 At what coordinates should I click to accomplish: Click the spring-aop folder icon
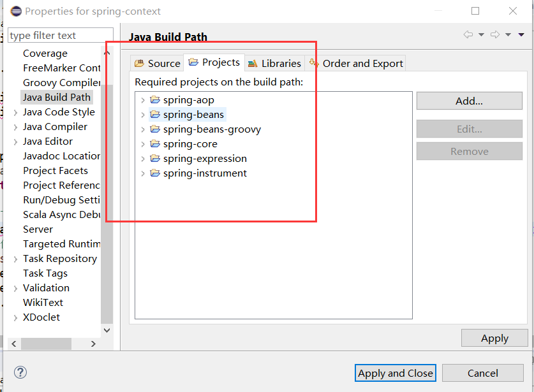pyautogui.click(x=155, y=99)
